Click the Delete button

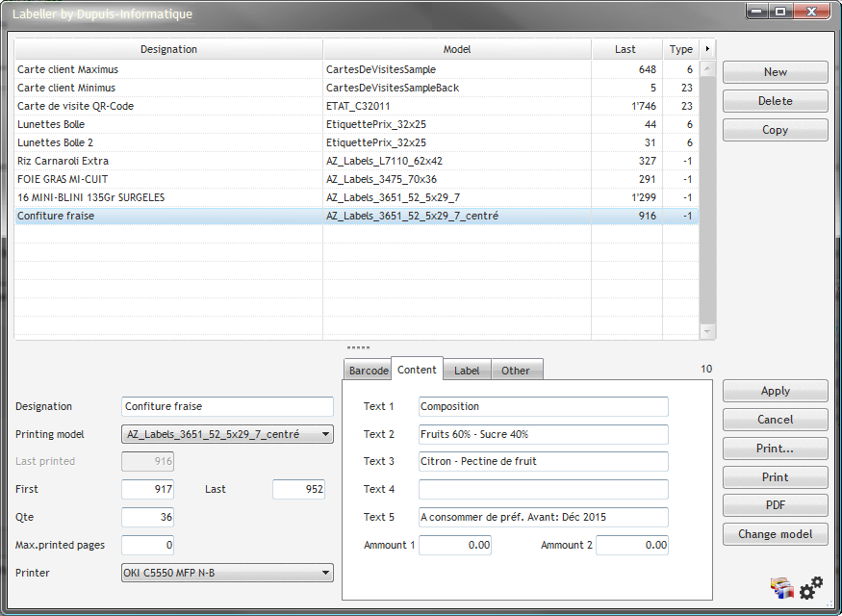pos(775,101)
